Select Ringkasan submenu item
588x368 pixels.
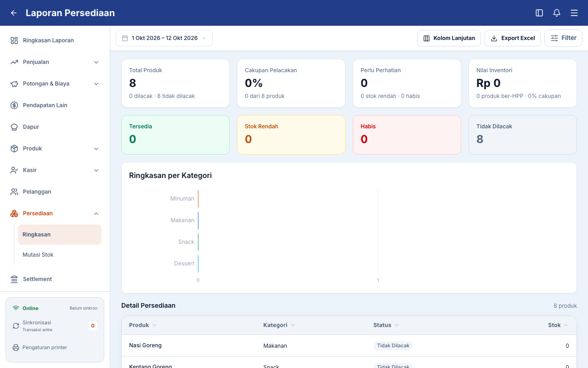pos(60,235)
